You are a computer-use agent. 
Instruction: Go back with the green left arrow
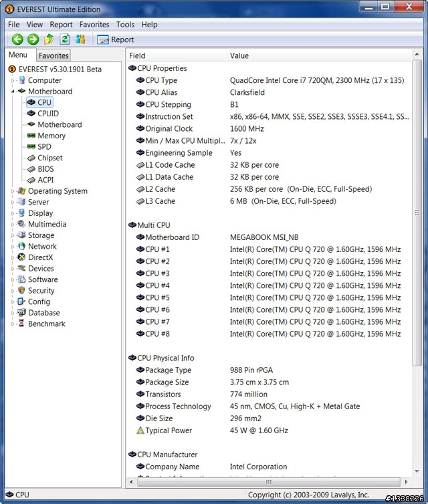pyautogui.click(x=17, y=39)
